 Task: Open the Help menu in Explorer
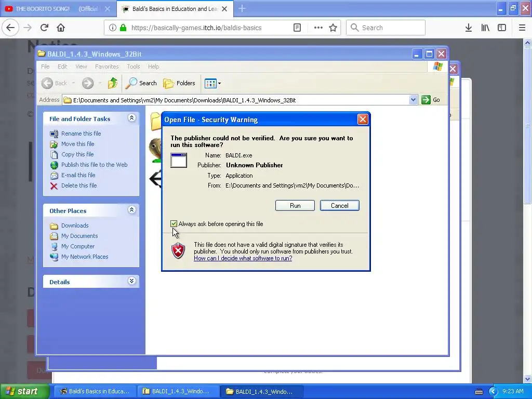pyautogui.click(x=153, y=66)
